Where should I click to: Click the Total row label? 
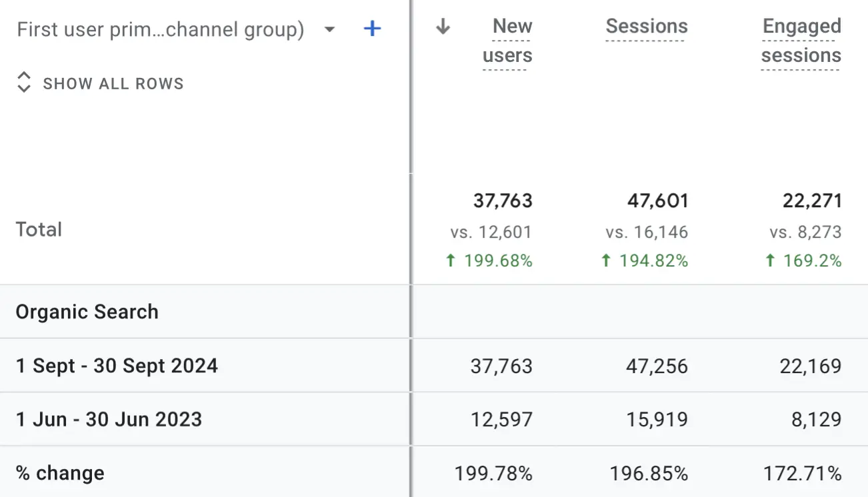tap(39, 230)
